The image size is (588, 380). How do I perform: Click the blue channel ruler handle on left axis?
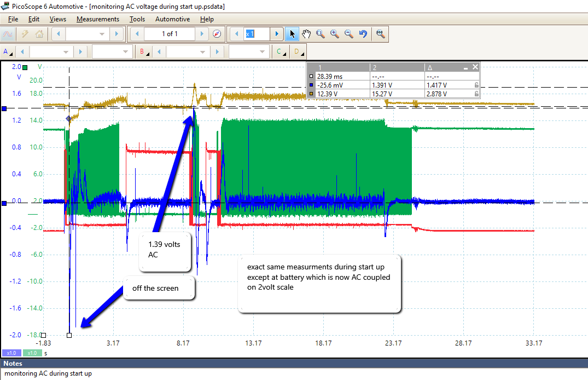pyautogui.click(x=4, y=108)
